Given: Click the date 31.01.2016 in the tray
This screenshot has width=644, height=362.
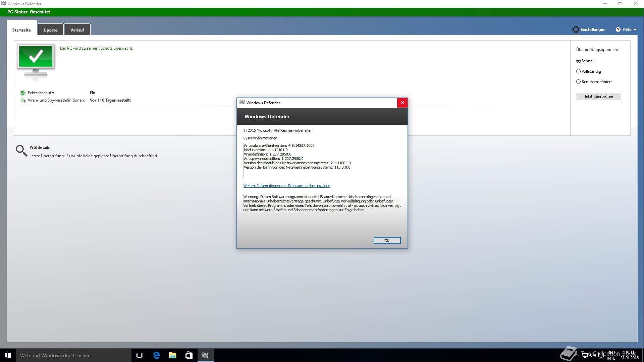Looking at the screenshot, I should (629, 358).
